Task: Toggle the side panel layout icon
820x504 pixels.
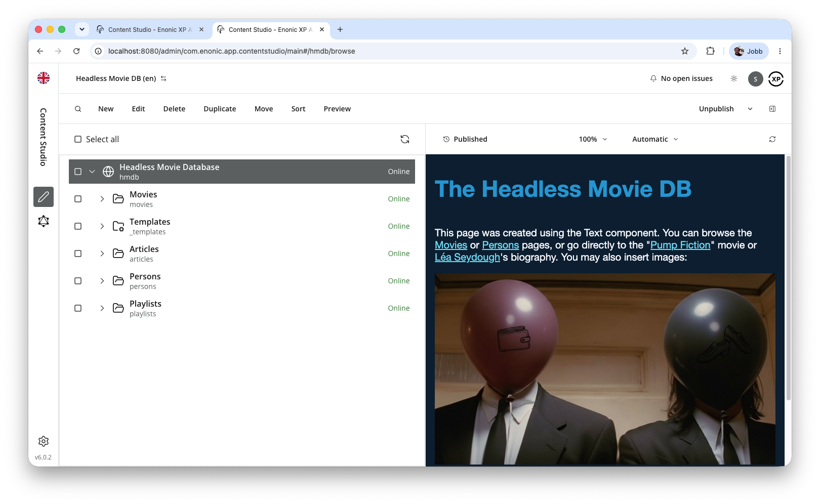Action: pyautogui.click(x=772, y=109)
